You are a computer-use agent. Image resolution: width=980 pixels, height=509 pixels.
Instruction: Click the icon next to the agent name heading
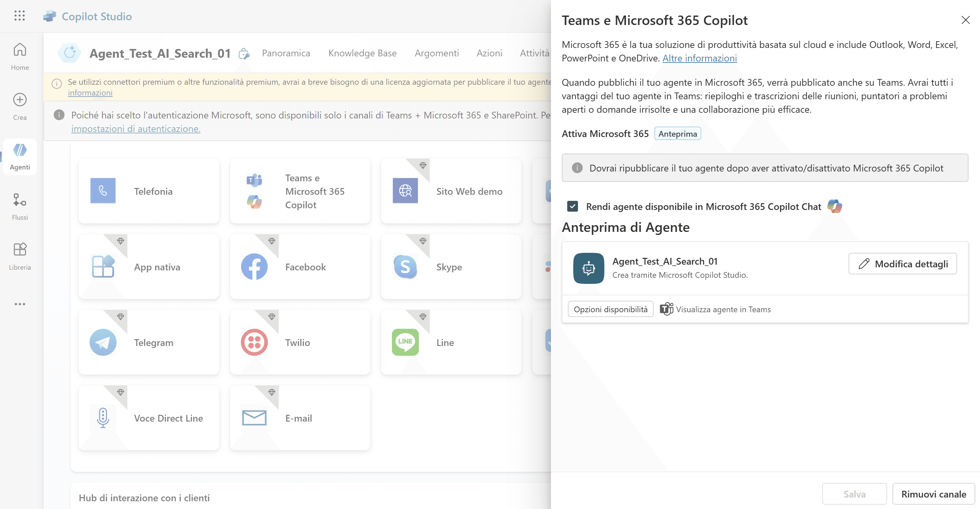[x=244, y=54]
